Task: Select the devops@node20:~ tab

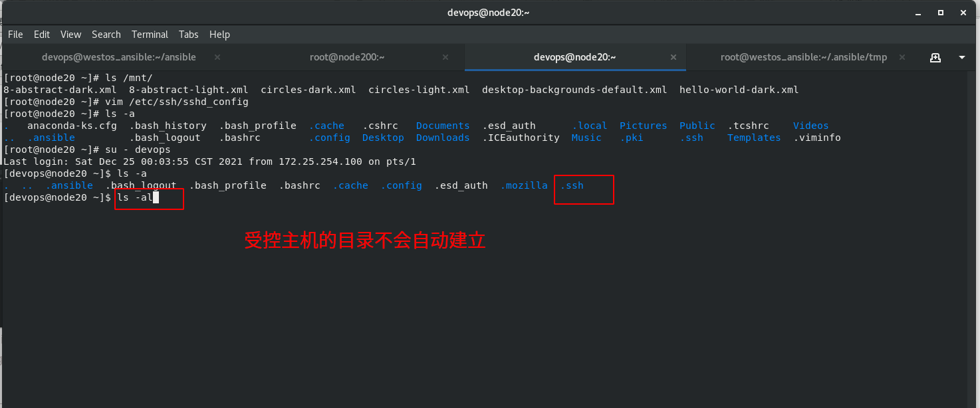Action: click(575, 57)
